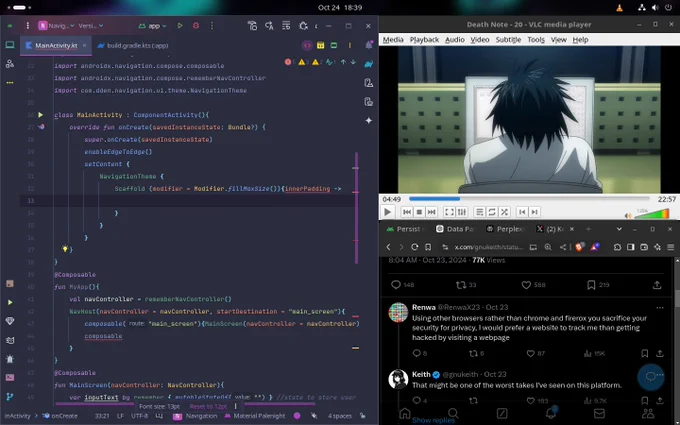Open the Gemini sparkle icon

pyautogui.click(x=369, y=121)
